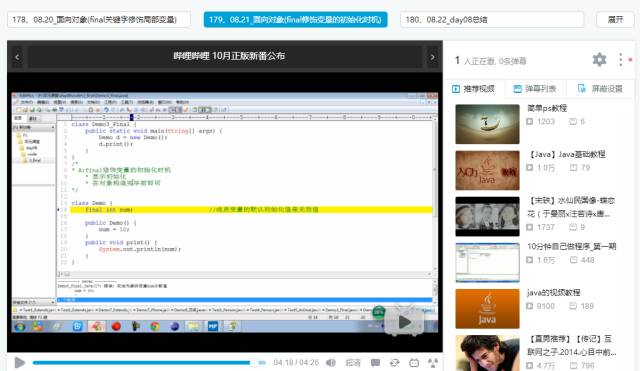
Task: Toggle danmaku with the speech bubble icon
Action: (x=375, y=362)
